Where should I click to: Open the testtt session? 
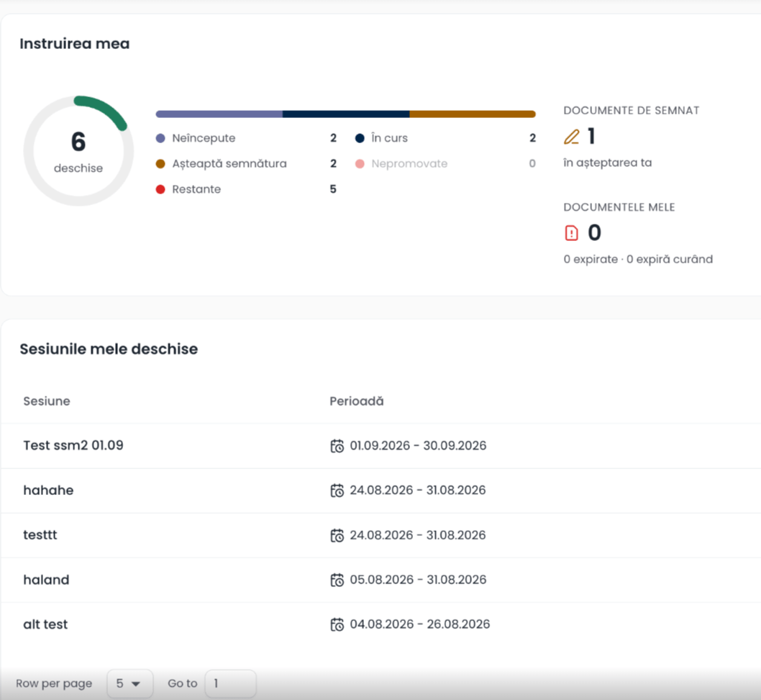click(40, 535)
